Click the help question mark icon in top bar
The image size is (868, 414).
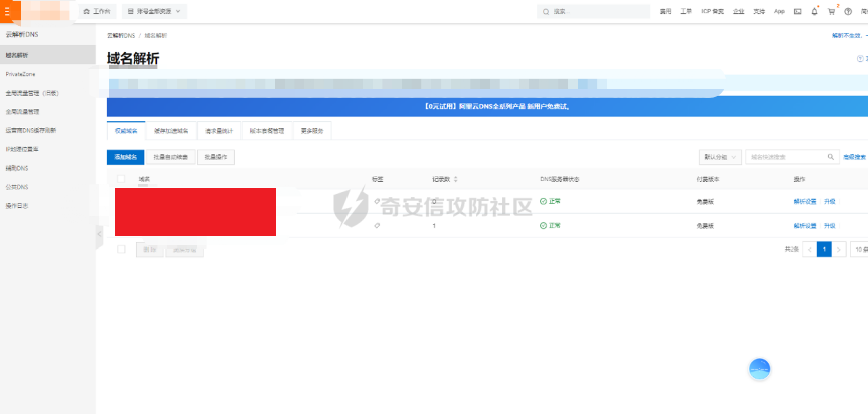point(848,11)
